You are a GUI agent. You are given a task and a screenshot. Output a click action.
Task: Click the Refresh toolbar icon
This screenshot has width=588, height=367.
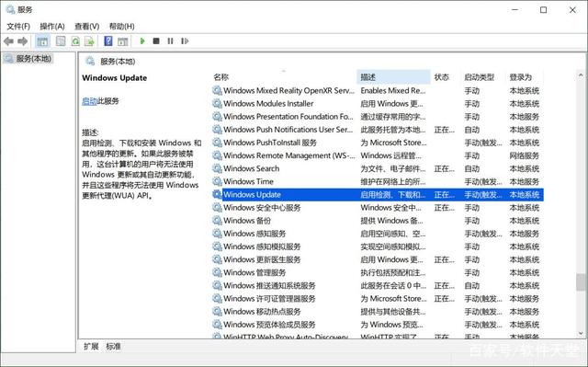tap(75, 41)
